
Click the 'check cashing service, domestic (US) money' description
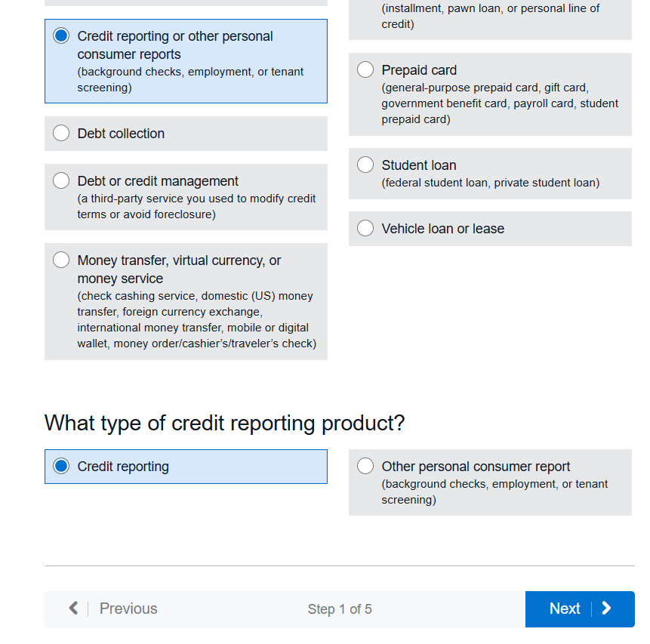tap(197, 319)
